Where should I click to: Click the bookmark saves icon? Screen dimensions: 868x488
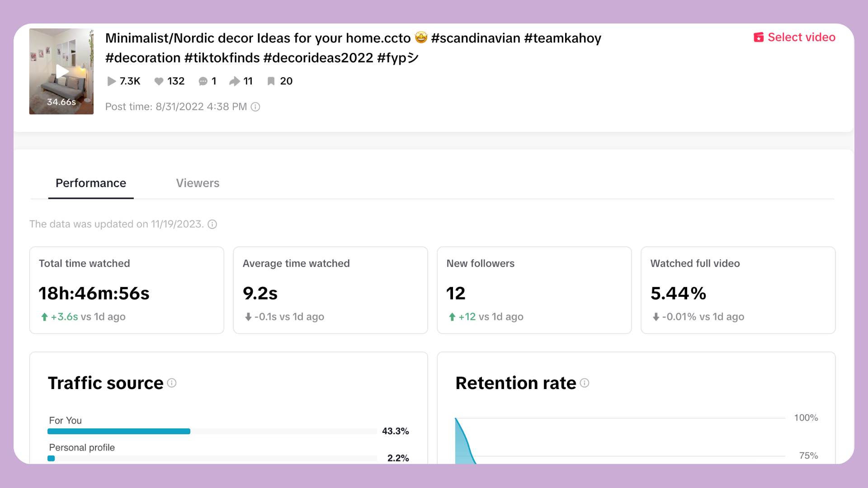tap(271, 81)
